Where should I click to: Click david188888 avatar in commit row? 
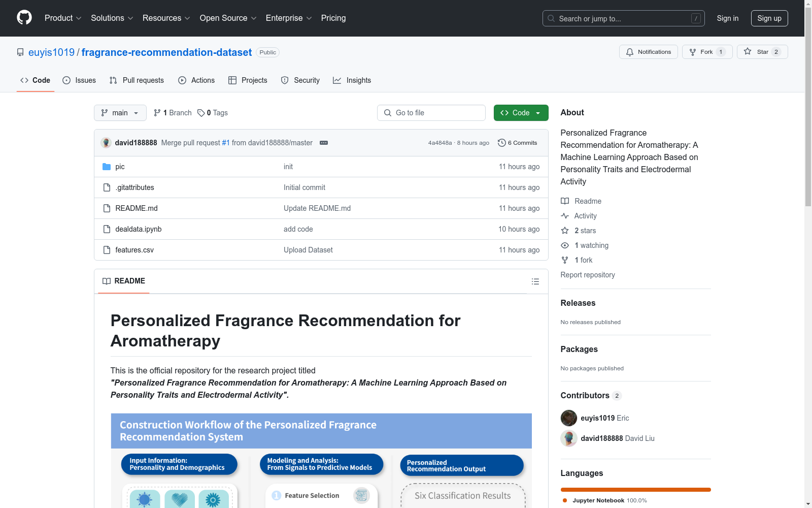pyautogui.click(x=106, y=143)
